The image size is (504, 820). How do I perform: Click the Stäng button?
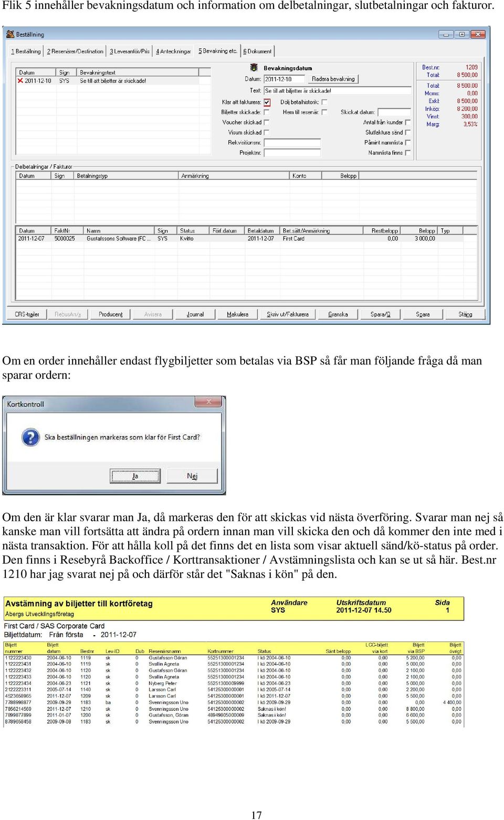pos(465,314)
